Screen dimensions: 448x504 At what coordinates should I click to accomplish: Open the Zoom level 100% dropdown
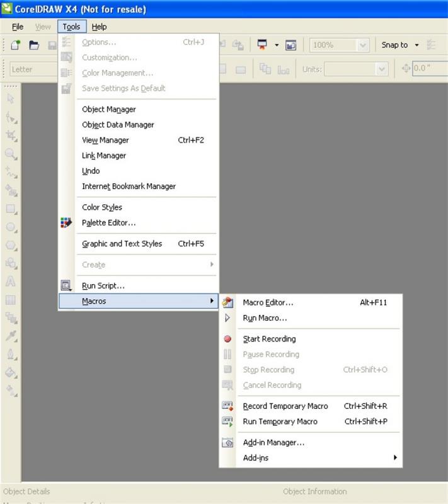(x=362, y=45)
